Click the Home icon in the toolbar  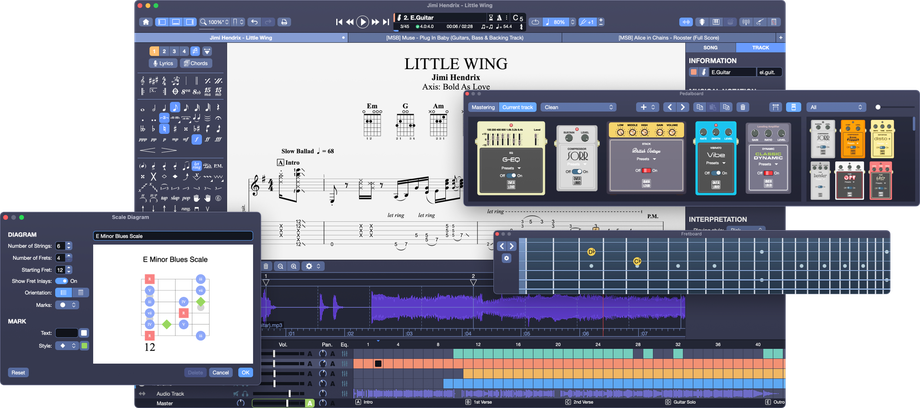pos(146,22)
